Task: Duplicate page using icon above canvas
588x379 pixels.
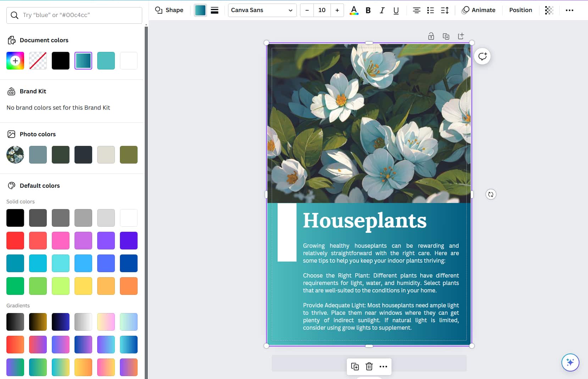Action: (x=446, y=36)
